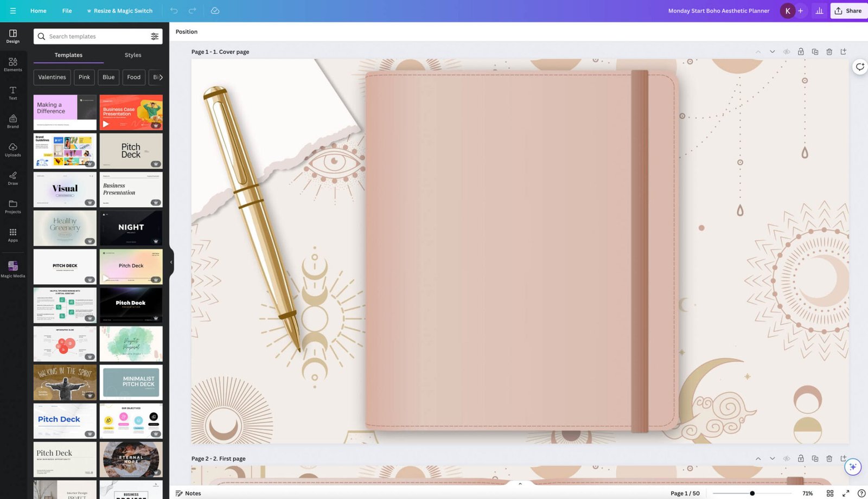Click the Share button
868x499 pixels.
848,11
